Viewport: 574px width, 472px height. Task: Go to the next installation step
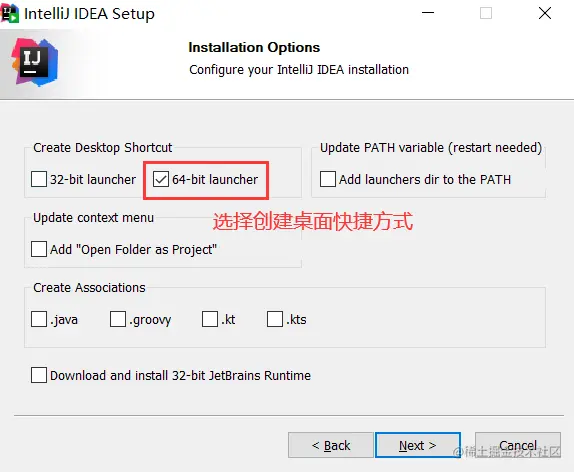[418, 445]
